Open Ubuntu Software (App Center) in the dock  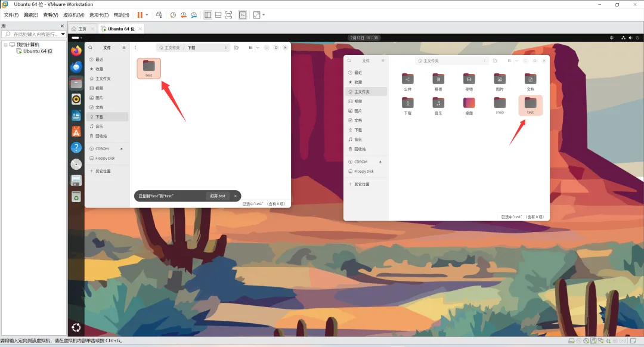76,131
